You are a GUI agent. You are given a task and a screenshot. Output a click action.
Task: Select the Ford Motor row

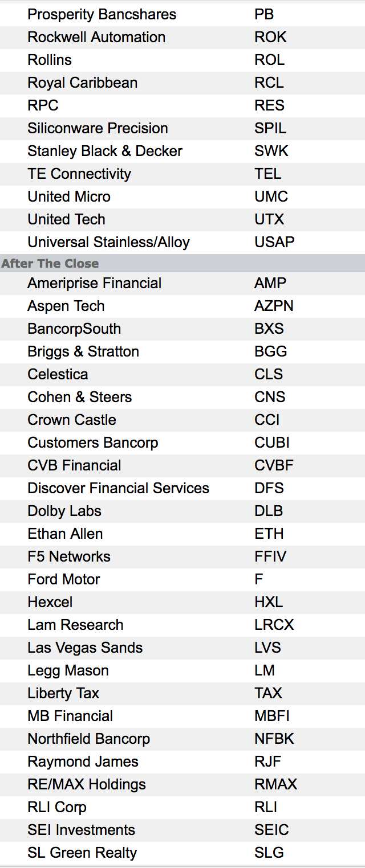point(182,579)
